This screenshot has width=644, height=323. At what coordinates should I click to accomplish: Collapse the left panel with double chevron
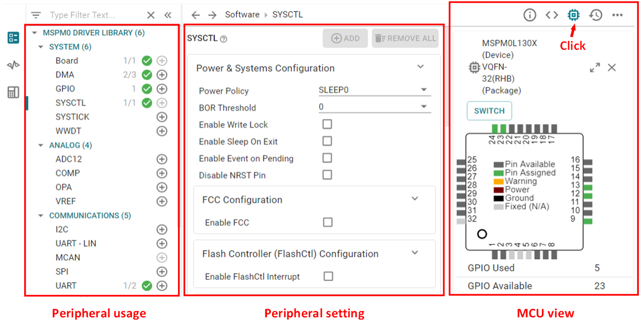[x=168, y=15]
